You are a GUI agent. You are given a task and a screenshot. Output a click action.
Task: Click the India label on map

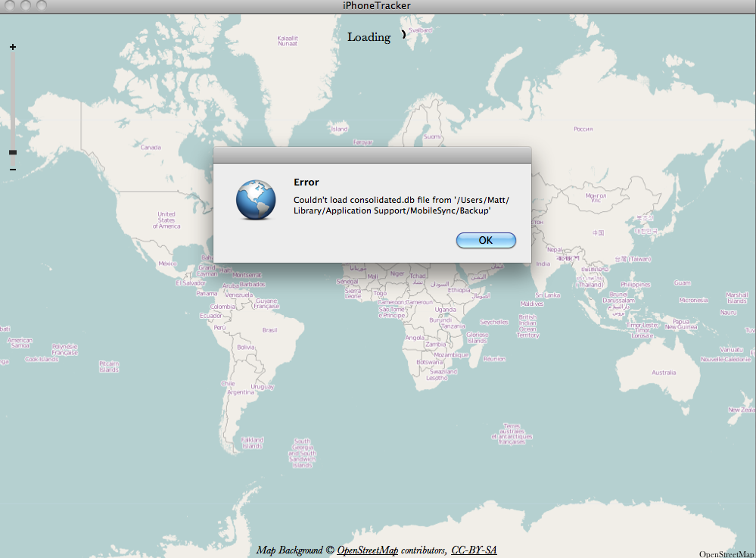click(x=543, y=263)
